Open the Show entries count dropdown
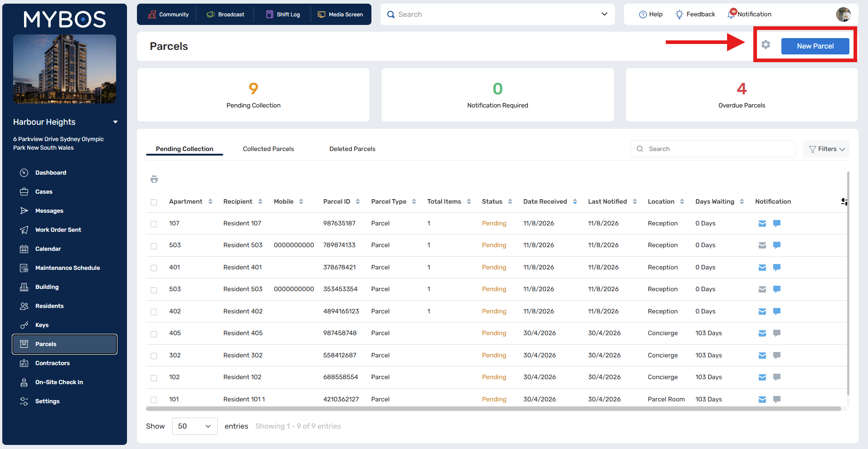Screen dimensions: 868x449 pyautogui.click(x=195, y=426)
